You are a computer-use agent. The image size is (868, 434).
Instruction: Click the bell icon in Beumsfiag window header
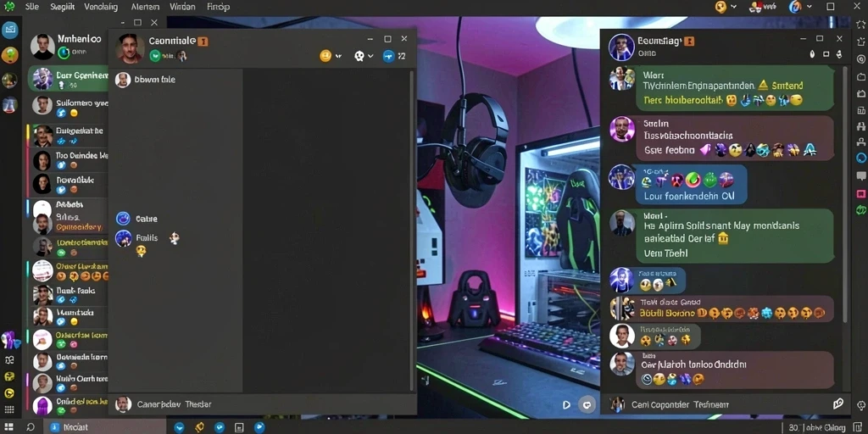click(x=840, y=54)
